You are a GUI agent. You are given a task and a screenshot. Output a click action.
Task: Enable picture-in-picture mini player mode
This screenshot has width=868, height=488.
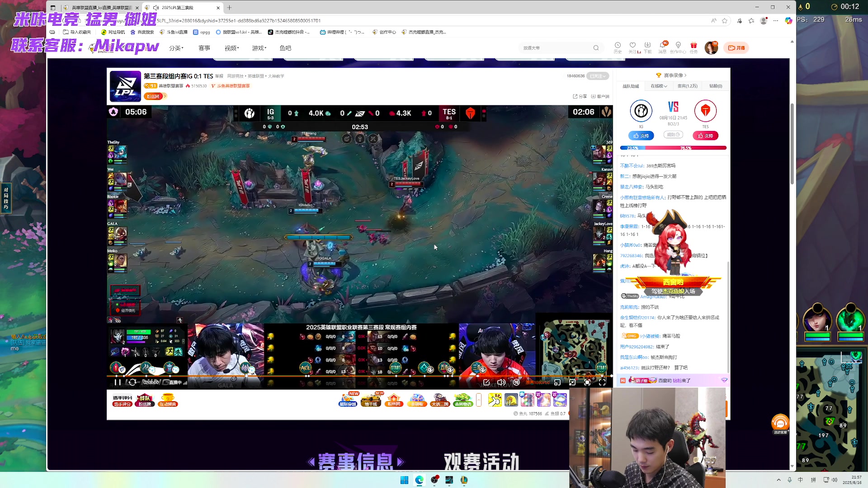point(557,382)
